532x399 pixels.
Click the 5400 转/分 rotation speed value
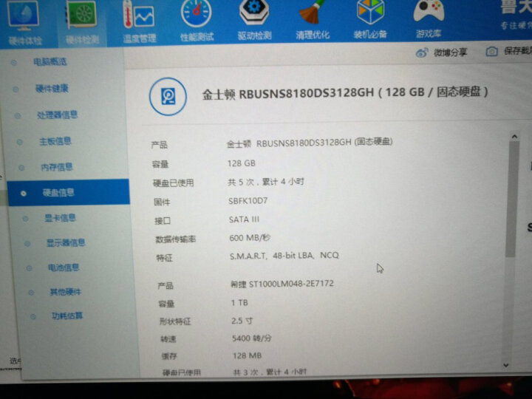[x=251, y=338]
